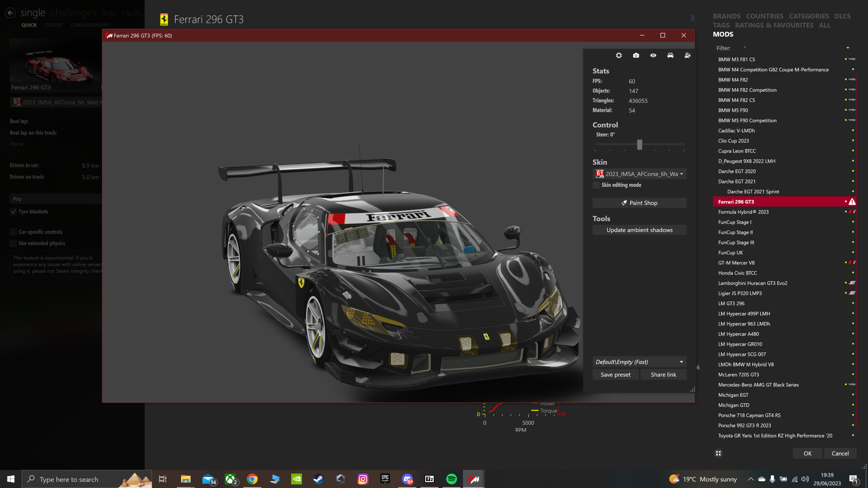
Task: Open Google Chrome from taskbar
Action: pos(252,479)
